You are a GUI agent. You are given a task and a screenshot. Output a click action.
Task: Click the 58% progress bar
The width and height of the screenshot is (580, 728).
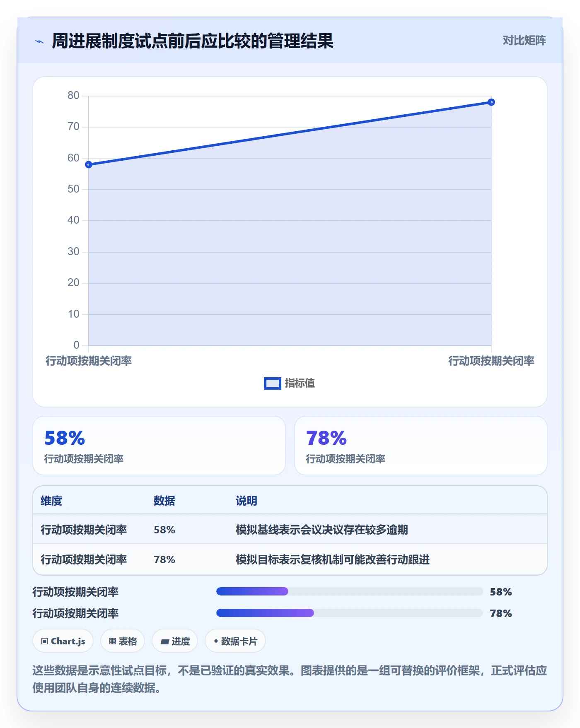coord(350,591)
